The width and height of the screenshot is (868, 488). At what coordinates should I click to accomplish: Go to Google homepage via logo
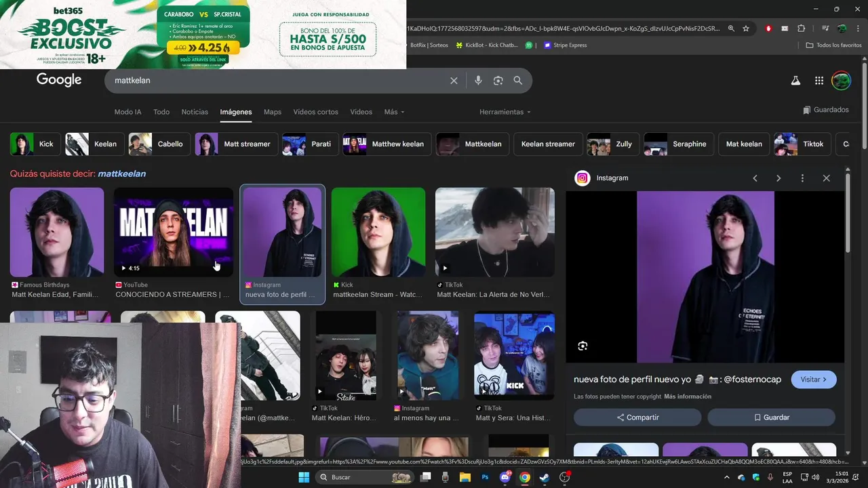point(59,80)
